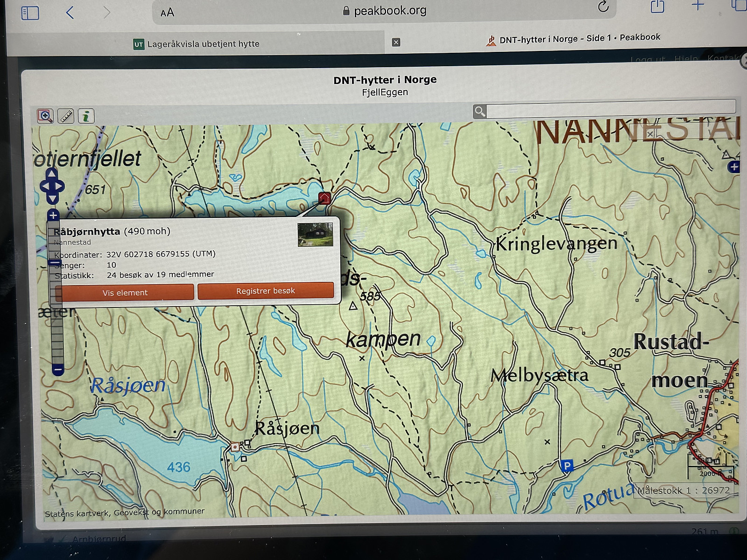747x560 pixels.
Task: Open the Safari sidebar panel
Action: (30, 13)
